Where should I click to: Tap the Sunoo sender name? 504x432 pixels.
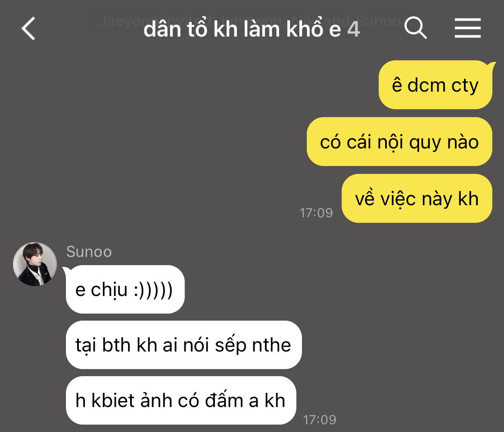tap(89, 252)
